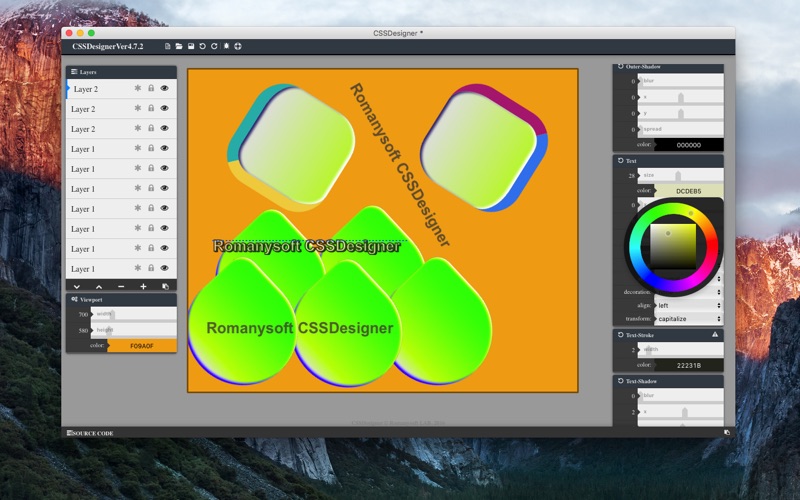This screenshot has width=800, height=500.
Task: Add a new layer with the plus icon
Action: tap(143, 287)
